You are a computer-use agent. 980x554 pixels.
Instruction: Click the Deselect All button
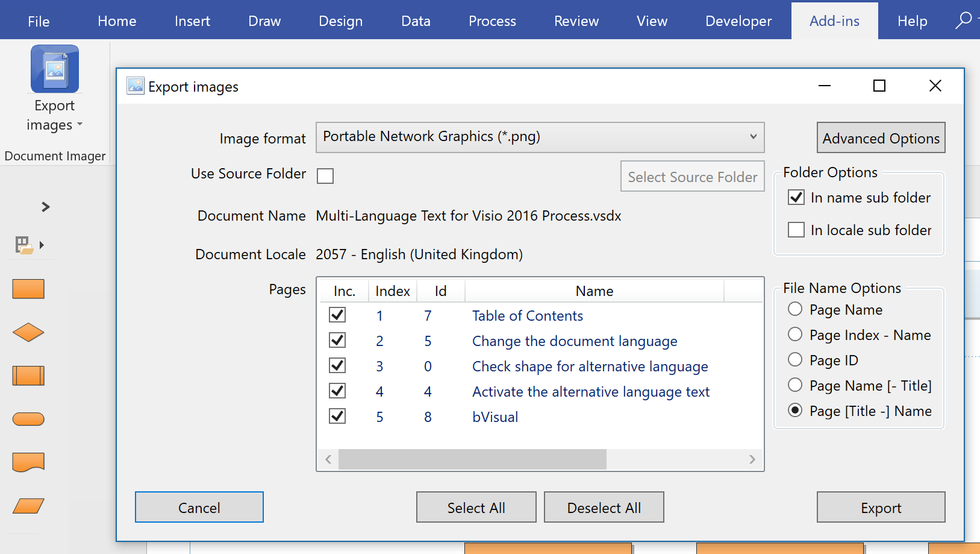point(604,507)
